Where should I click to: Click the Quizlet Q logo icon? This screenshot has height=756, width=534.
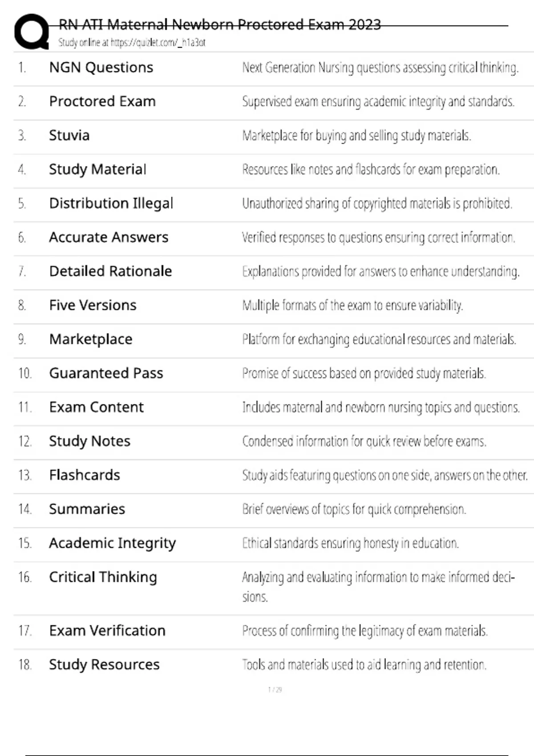pyautogui.click(x=31, y=31)
